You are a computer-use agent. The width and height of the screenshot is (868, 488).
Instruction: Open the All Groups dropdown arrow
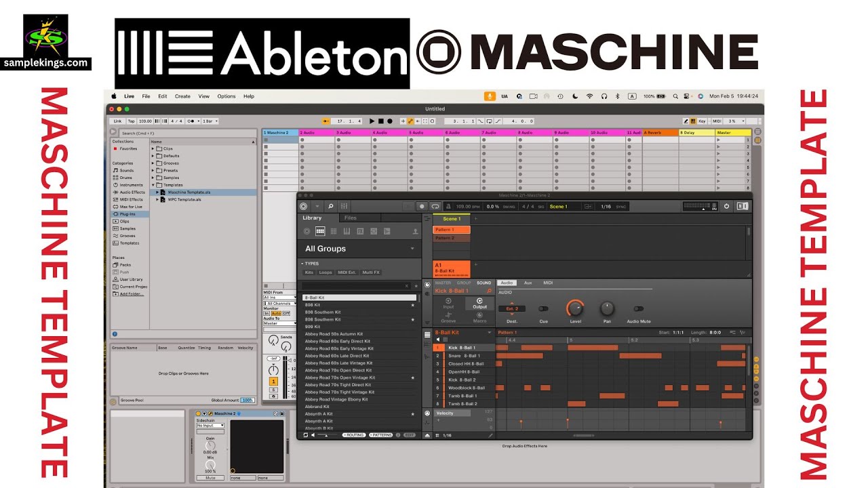pyautogui.click(x=412, y=249)
